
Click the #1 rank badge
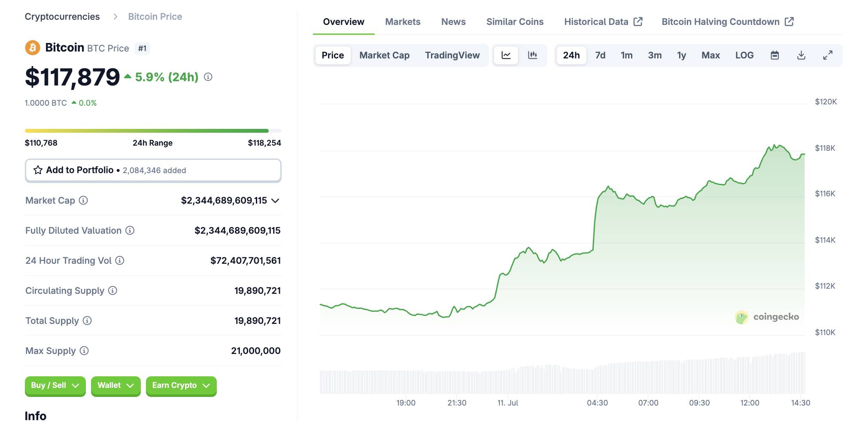[142, 48]
